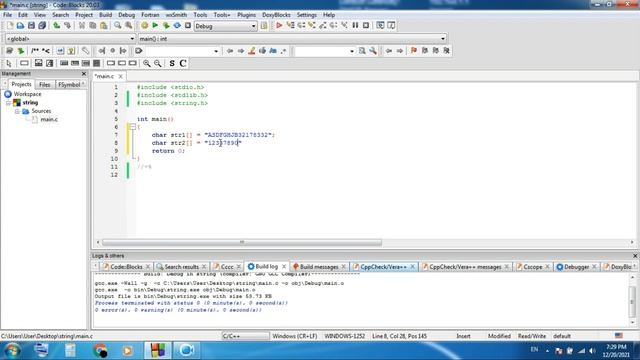
Task: Click the Break debugger pause icon
Action: pyautogui.click(x=355, y=26)
